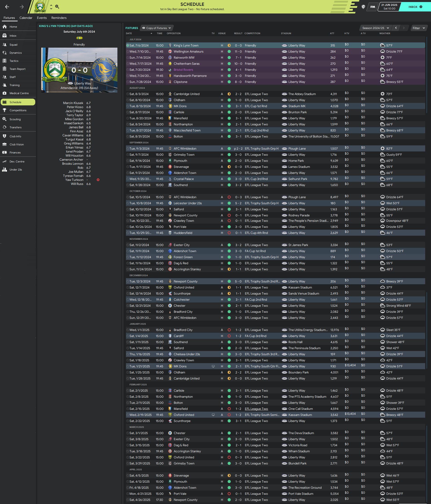
Task: Open the search magnifier icon
Action: (57, 7)
